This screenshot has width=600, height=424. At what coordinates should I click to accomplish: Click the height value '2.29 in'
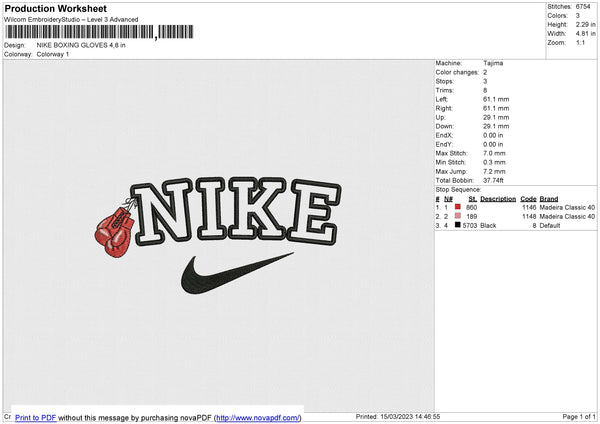click(x=585, y=24)
